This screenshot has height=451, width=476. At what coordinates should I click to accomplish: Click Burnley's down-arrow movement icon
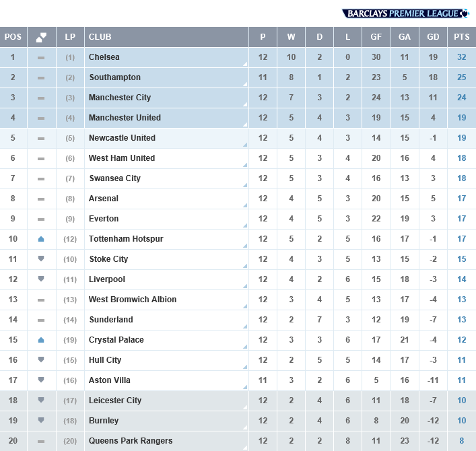point(41,420)
